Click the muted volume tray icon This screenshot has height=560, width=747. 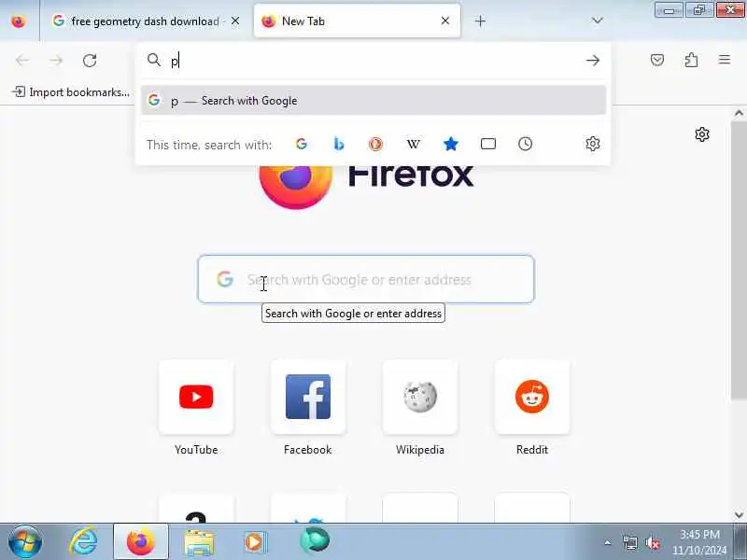pyautogui.click(x=652, y=542)
